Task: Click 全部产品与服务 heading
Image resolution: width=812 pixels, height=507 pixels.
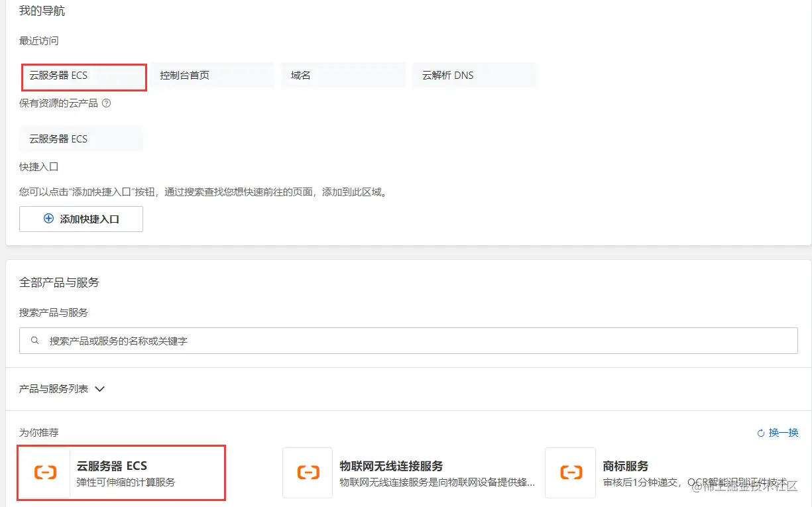Action: tap(60, 282)
